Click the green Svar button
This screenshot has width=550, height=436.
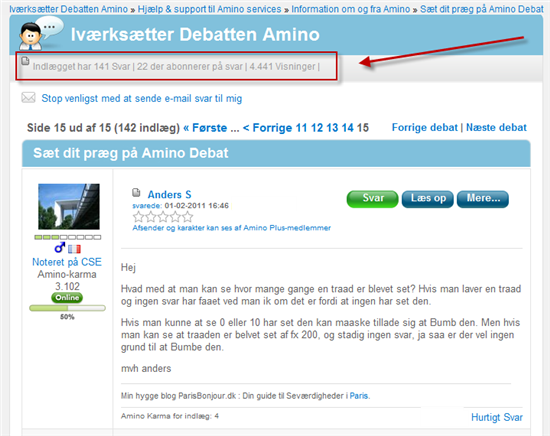pos(373,199)
